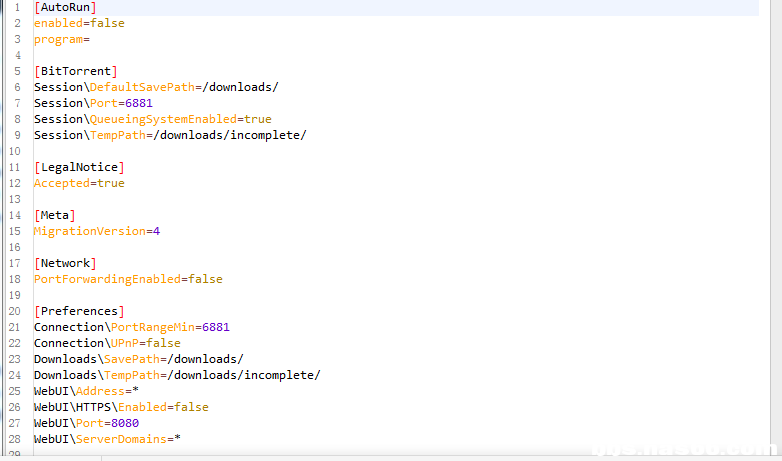Click the [Network] section header

tap(65, 263)
